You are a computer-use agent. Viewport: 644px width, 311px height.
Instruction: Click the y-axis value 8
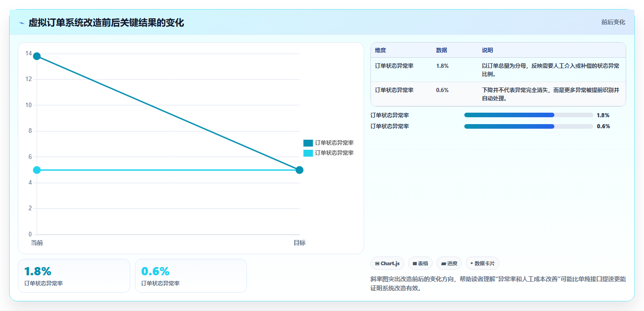click(30, 131)
